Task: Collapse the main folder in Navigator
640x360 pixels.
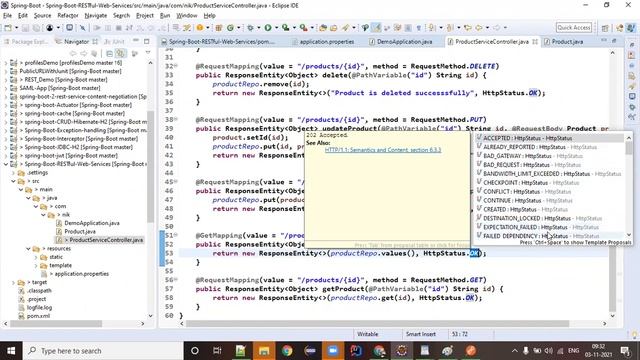Action: tap(21, 189)
